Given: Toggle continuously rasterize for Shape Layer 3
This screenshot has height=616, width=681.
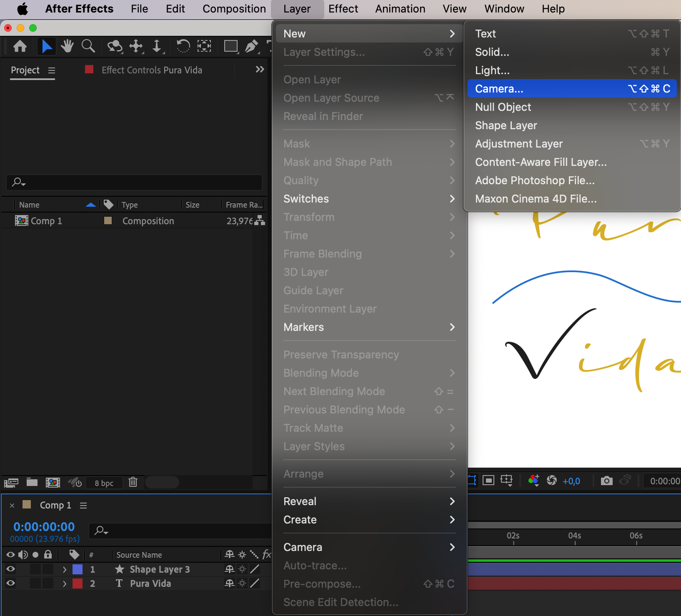Looking at the screenshot, I should [242, 569].
